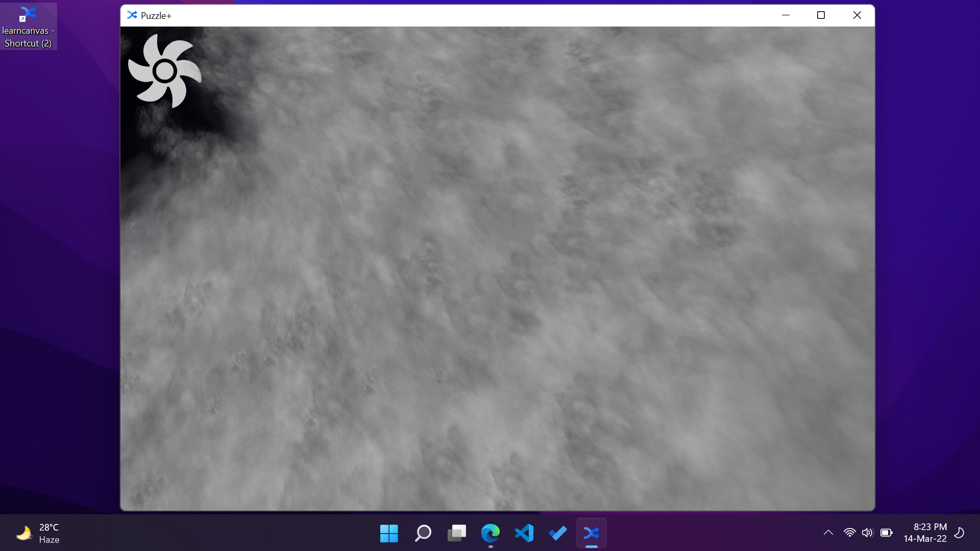Open Task View on the taskbar
This screenshot has height=551, width=980.
[456, 533]
